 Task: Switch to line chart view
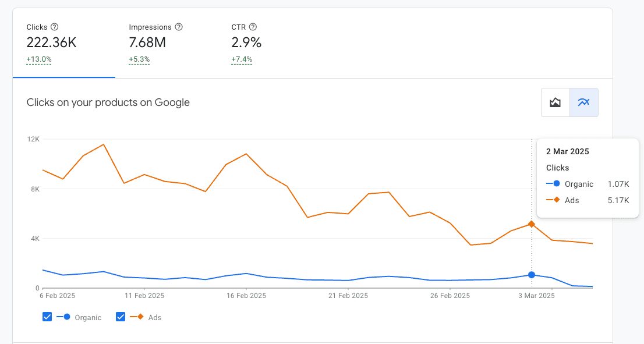coord(584,102)
